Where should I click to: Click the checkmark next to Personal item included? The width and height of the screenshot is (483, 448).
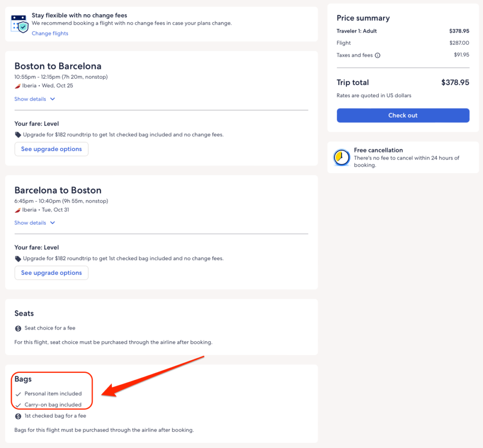18,394
